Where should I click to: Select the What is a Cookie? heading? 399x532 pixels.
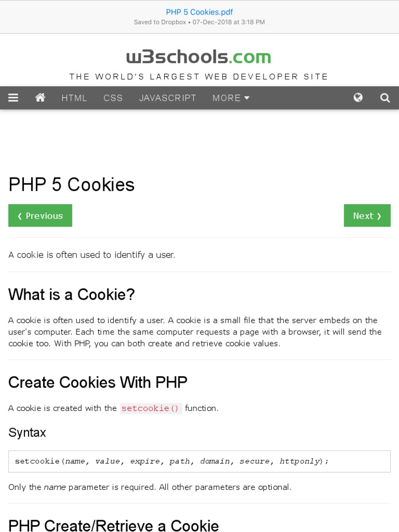(x=72, y=295)
